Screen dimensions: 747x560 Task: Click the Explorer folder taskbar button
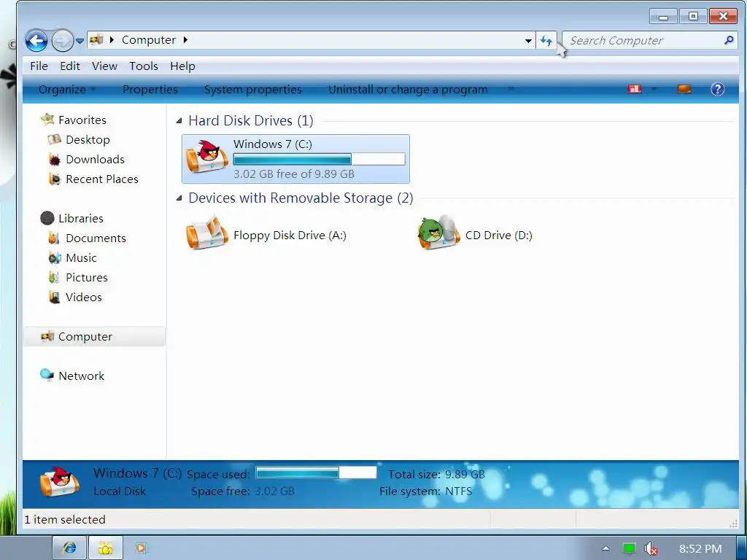pyautogui.click(x=106, y=548)
